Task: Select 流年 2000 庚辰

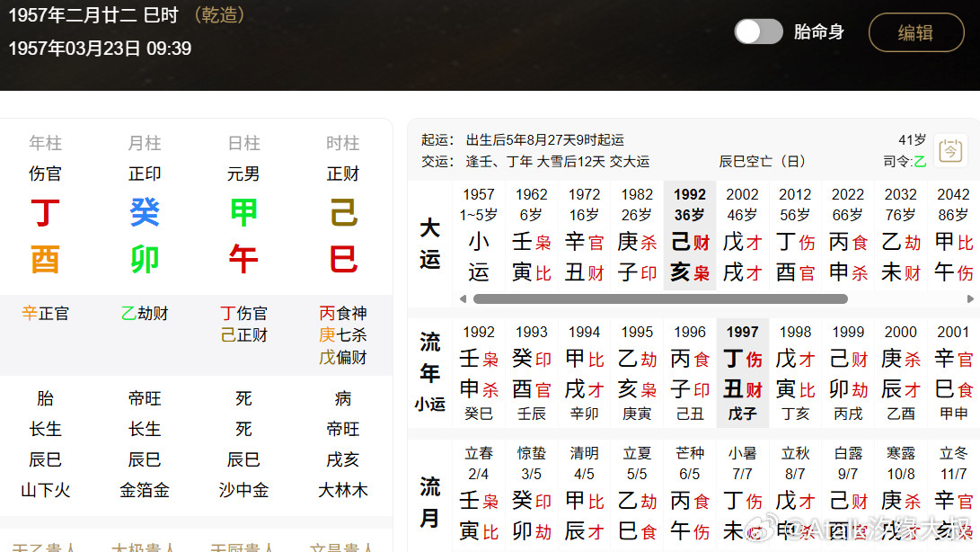Action: [901, 373]
